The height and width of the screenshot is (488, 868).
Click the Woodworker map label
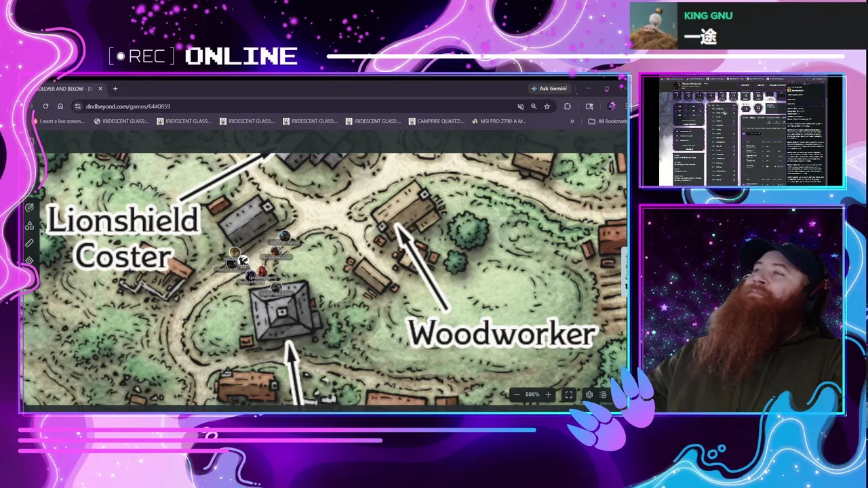coord(502,334)
